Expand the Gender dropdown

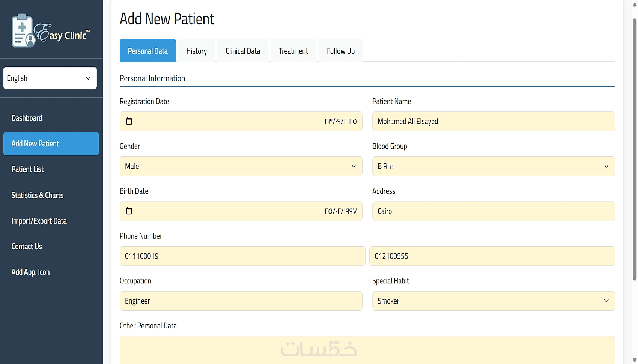pyautogui.click(x=241, y=166)
